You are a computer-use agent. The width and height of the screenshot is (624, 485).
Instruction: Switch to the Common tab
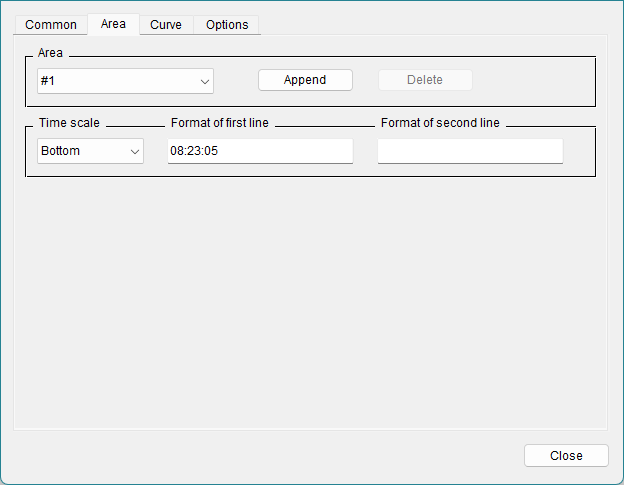[51, 25]
